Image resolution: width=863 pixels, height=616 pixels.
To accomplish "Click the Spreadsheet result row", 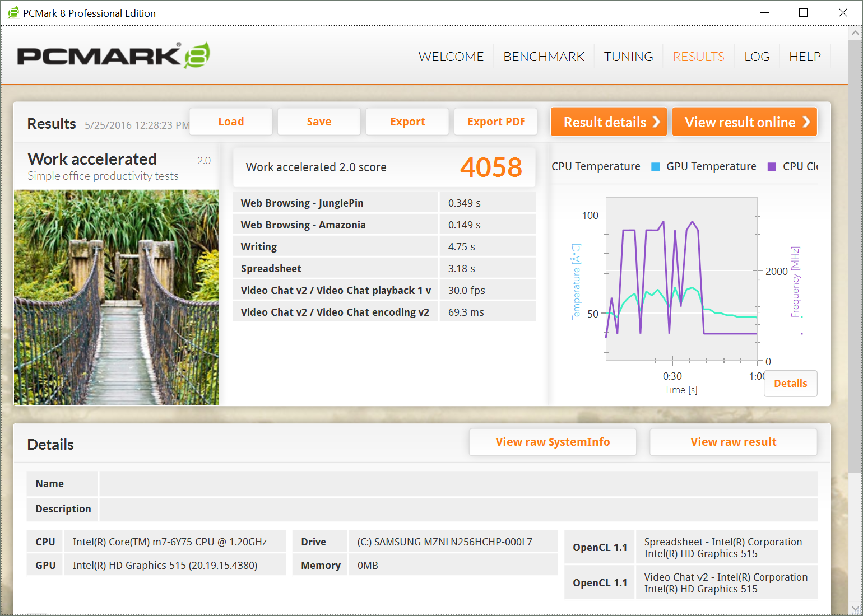I will [384, 268].
